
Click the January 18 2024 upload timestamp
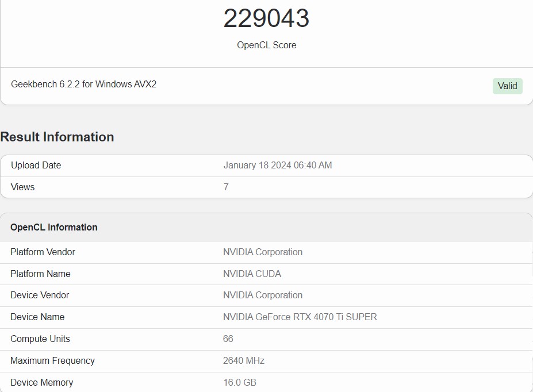(277, 165)
